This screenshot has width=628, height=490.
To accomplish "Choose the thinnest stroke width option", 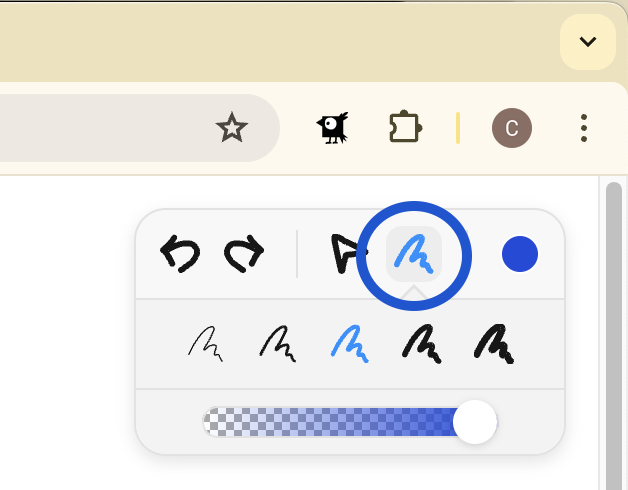I will point(205,344).
